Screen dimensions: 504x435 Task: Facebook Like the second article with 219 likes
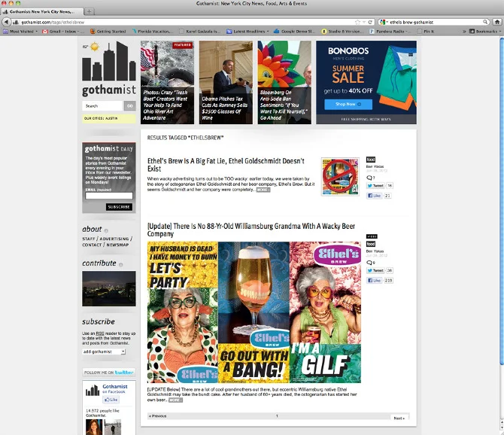[x=374, y=281]
